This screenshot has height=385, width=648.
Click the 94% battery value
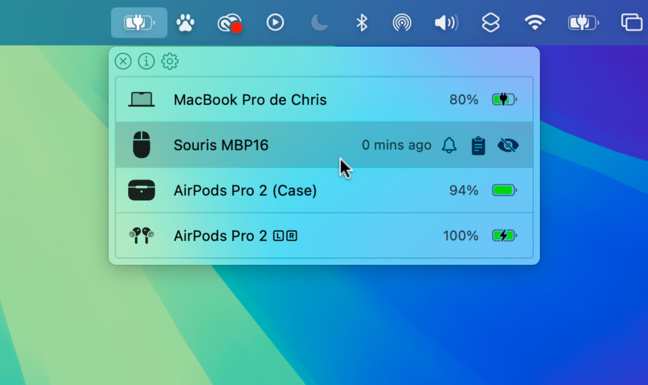(464, 190)
